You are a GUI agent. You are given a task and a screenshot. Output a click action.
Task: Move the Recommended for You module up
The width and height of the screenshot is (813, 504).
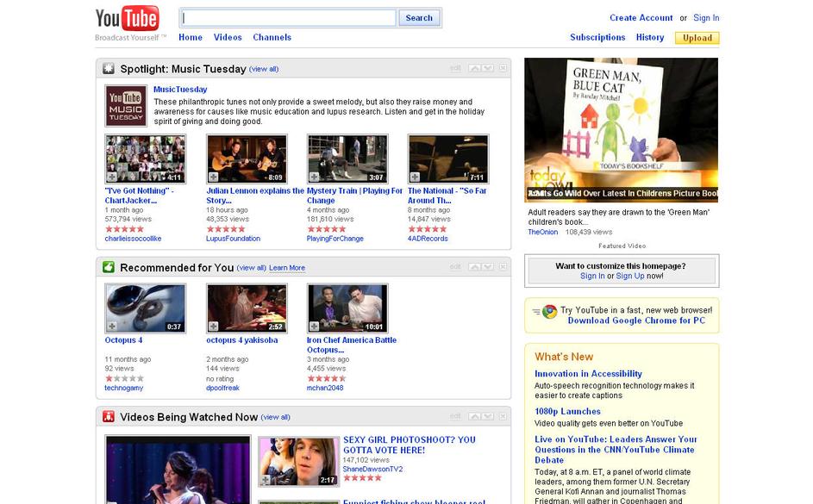(x=474, y=267)
